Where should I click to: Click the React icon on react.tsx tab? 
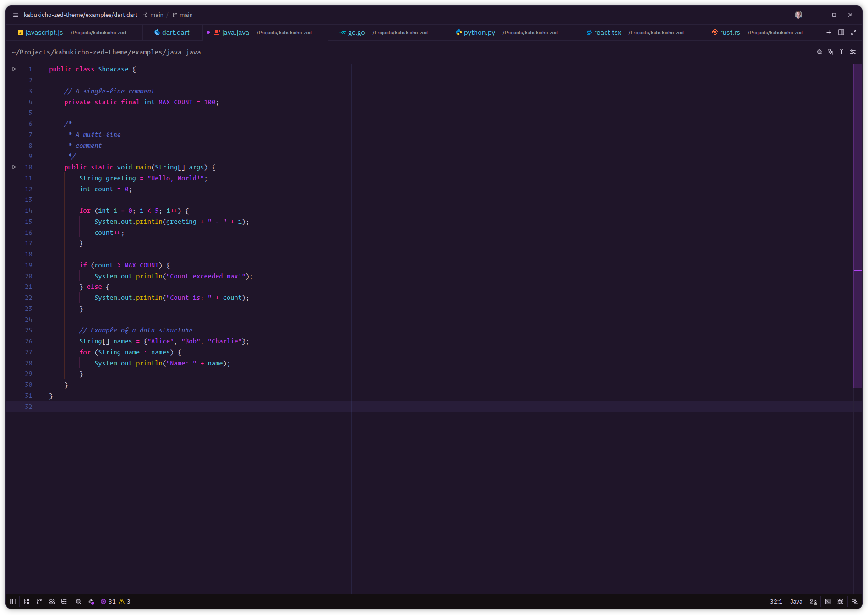[x=589, y=33]
